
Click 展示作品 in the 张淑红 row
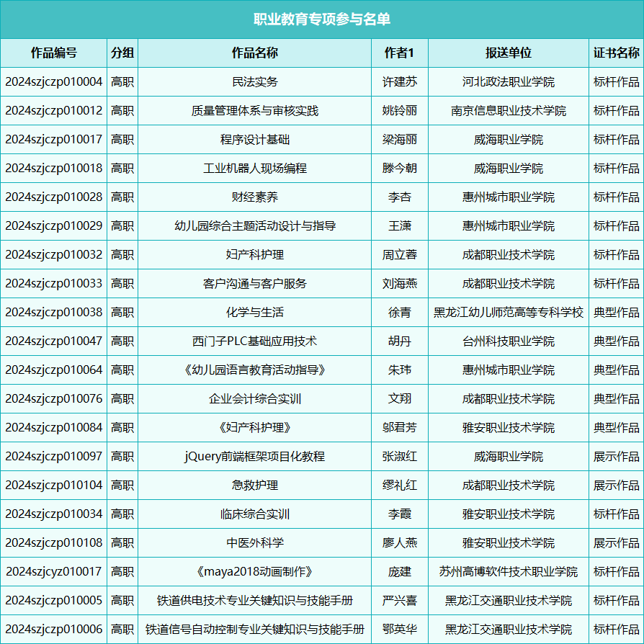click(616, 456)
